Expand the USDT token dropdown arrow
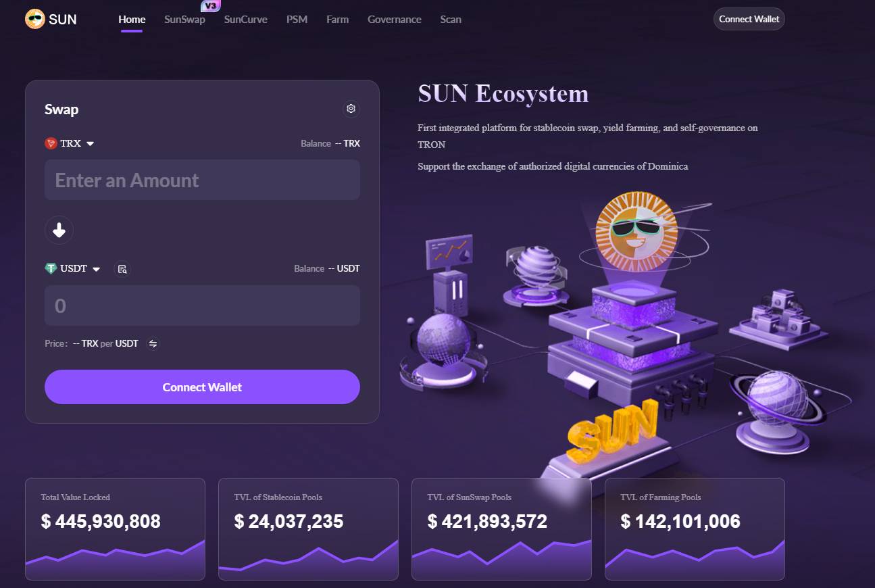The image size is (875, 588). coord(96,269)
